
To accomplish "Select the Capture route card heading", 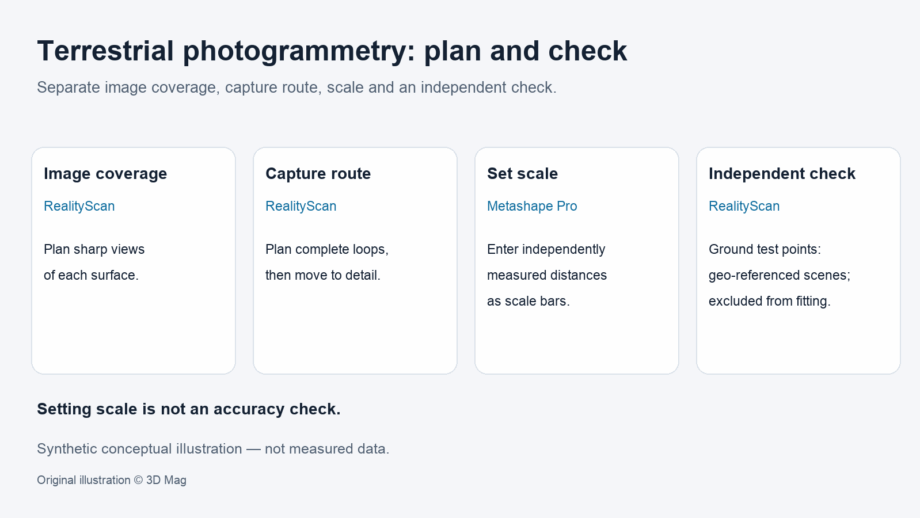I will tap(318, 174).
